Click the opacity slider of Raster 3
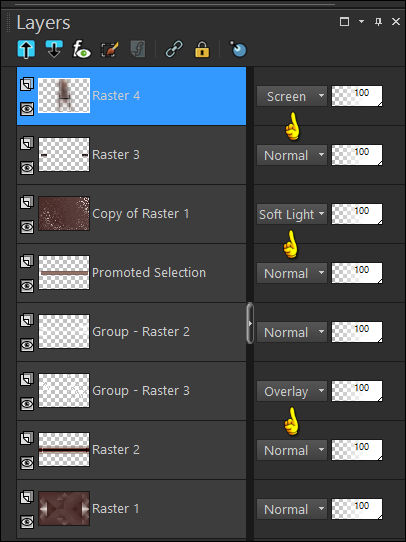Screen dimensions: 406x542 [x=357, y=155]
